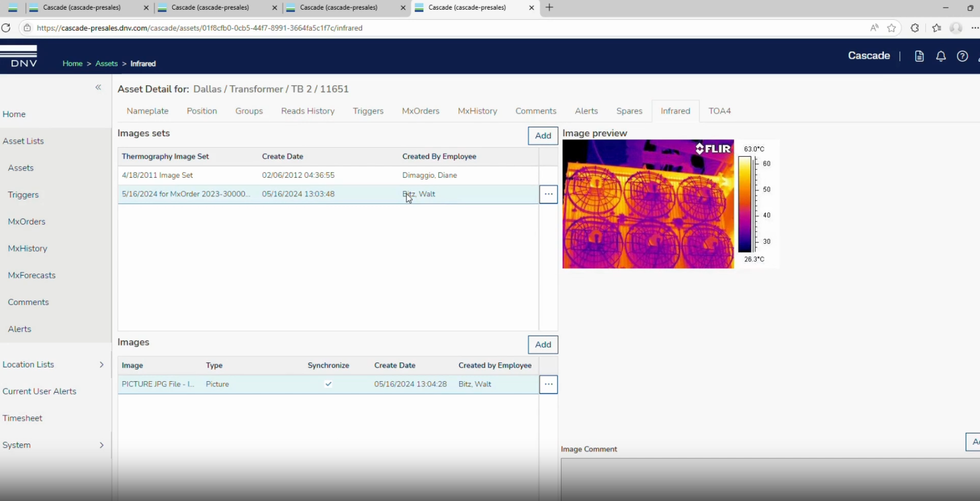Open MxOrders in sidebar
The width and height of the screenshot is (980, 501).
[27, 222]
